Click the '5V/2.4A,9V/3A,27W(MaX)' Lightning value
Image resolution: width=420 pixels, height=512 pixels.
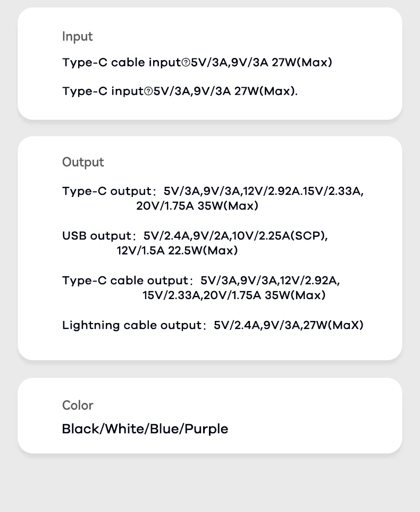(289, 325)
